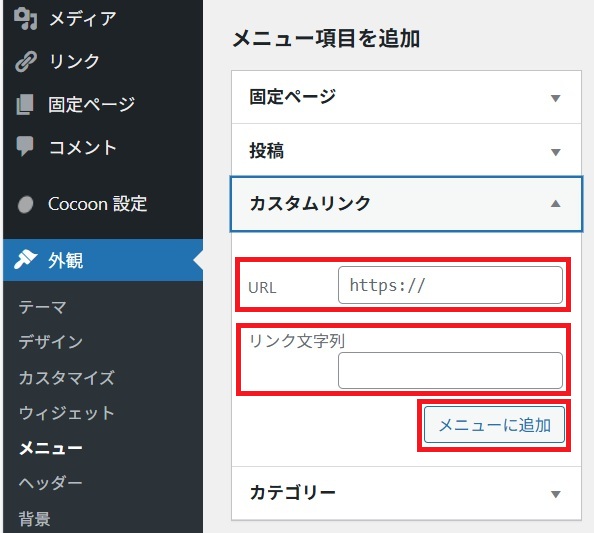
Task: Click the pages icon beside 固定ページ
Action: tap(25, 104)
